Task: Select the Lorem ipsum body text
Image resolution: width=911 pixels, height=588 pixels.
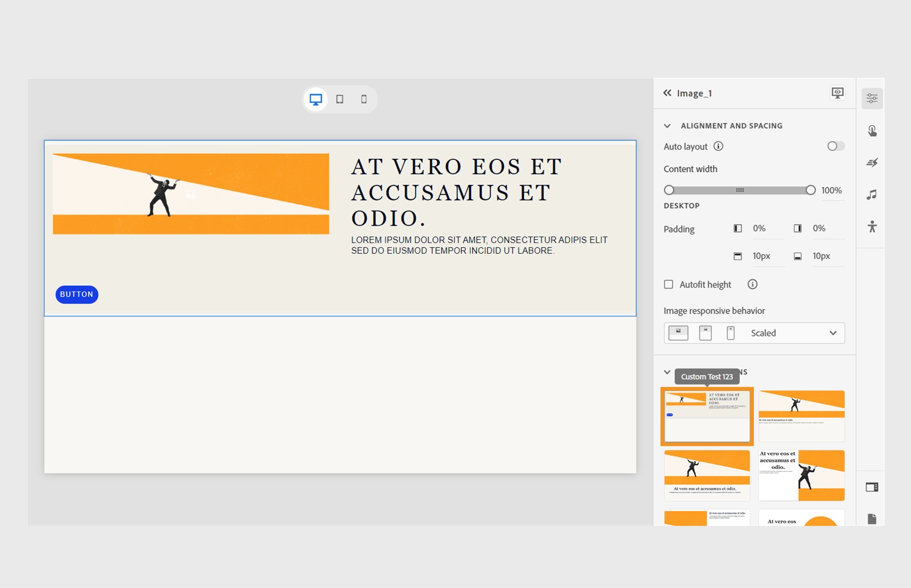Action: click(479, 245)
